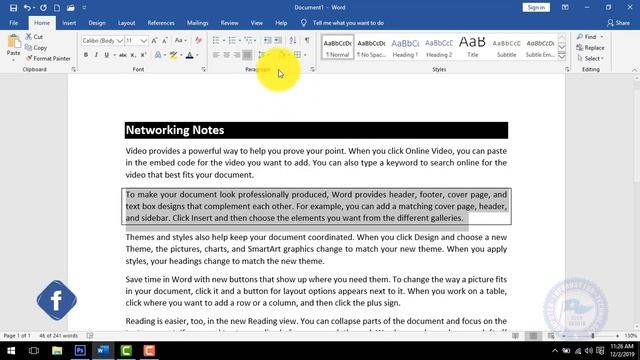The height and width of the screenshot is (360, 640).
Task: Open font size dropdown
Action: pyautogui.click(x=143, y=41)
